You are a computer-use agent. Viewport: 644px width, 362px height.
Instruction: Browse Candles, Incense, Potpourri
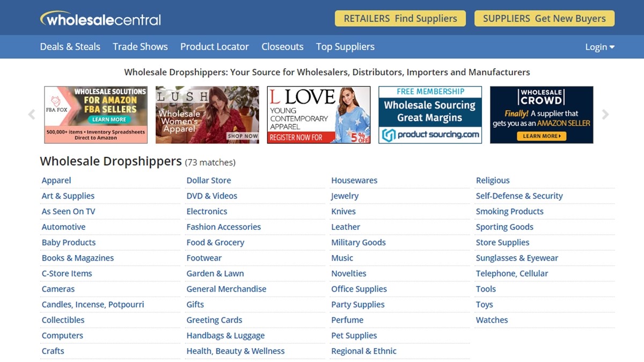tap(93, 305)
